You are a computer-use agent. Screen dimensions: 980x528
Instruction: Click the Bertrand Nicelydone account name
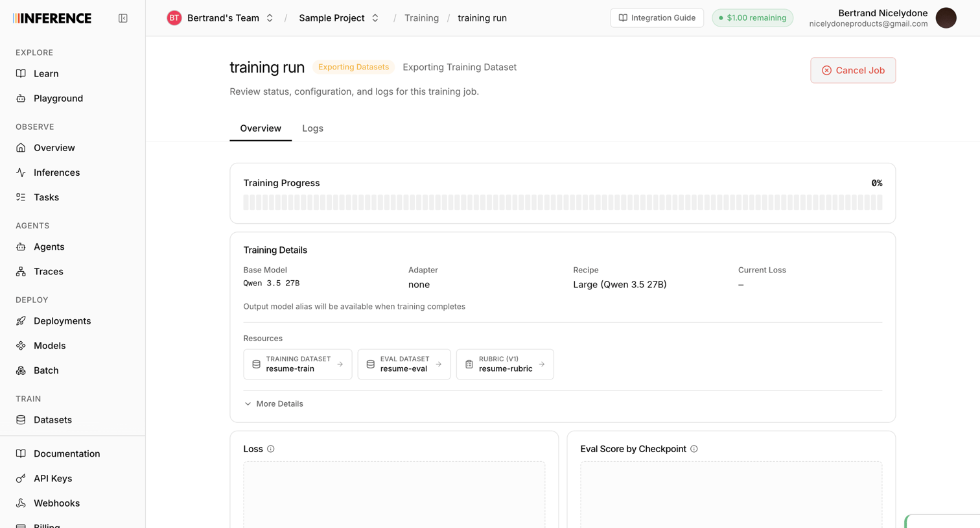(883, 13)
